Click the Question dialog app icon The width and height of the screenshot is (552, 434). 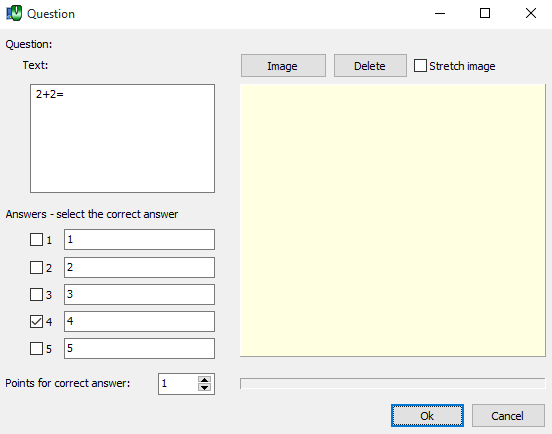click(x=14, y=13)
